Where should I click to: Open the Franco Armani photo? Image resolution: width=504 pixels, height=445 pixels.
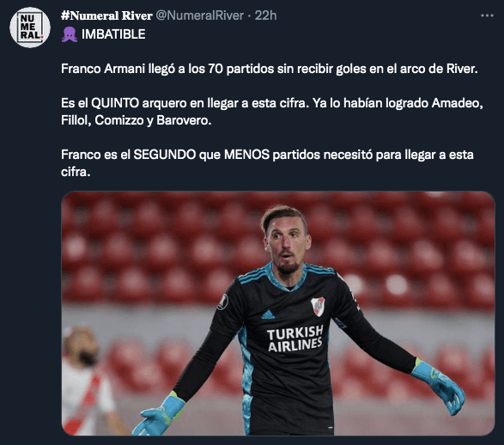[278, 314]
